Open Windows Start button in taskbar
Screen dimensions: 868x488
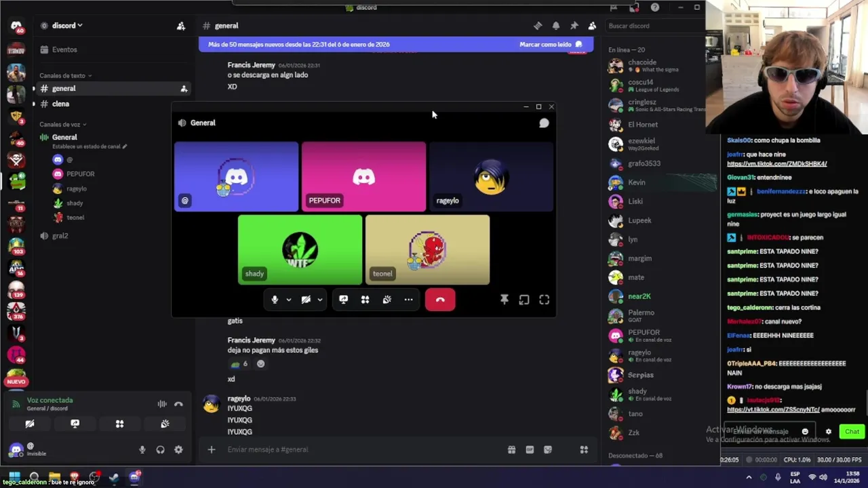coord(14,477)
